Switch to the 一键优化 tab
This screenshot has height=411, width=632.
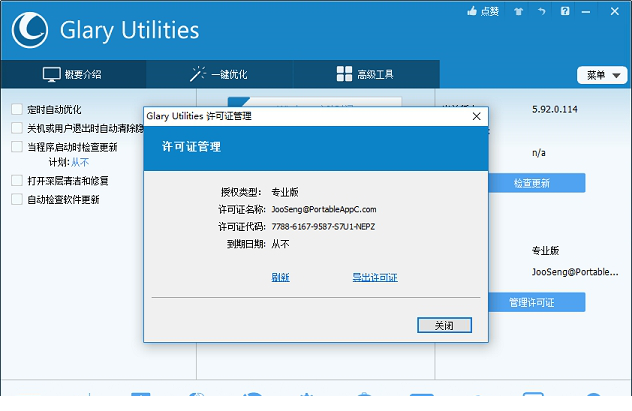(219, 74)
